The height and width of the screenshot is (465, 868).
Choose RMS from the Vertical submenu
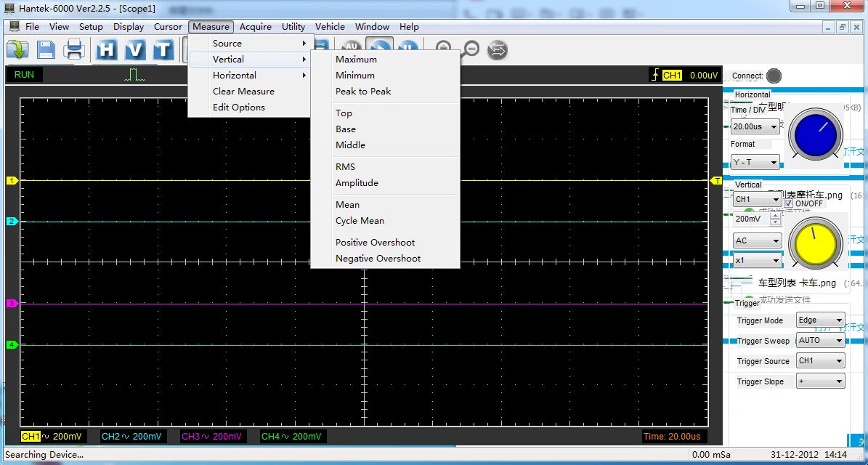[x=345, y=167]
